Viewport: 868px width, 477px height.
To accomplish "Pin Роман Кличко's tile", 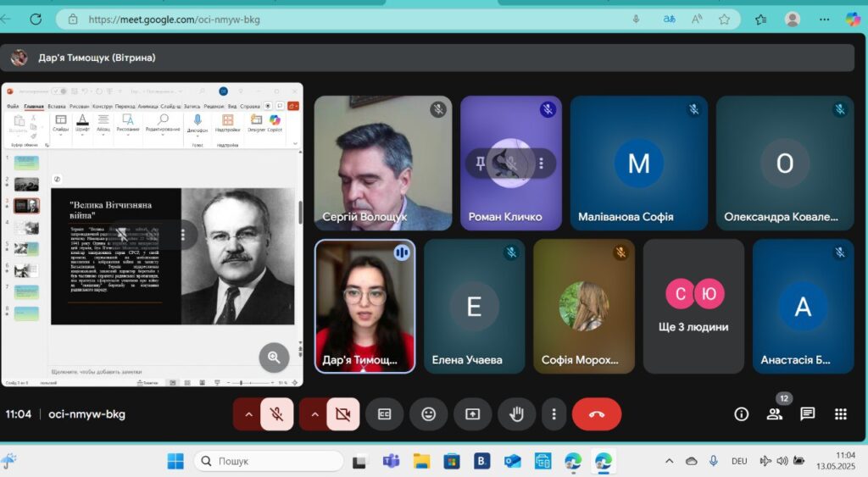I will pos(480,164).
